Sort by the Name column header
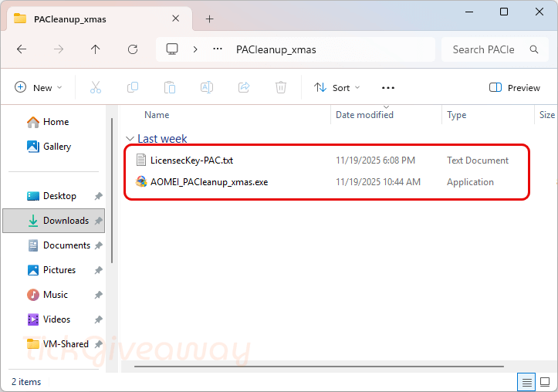 coord(157,115)
